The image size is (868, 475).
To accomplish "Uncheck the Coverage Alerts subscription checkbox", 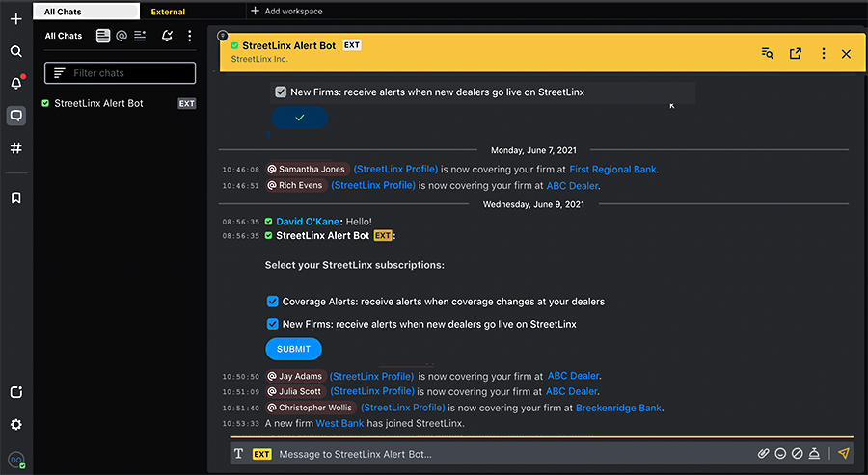I will tap(273, 302).
